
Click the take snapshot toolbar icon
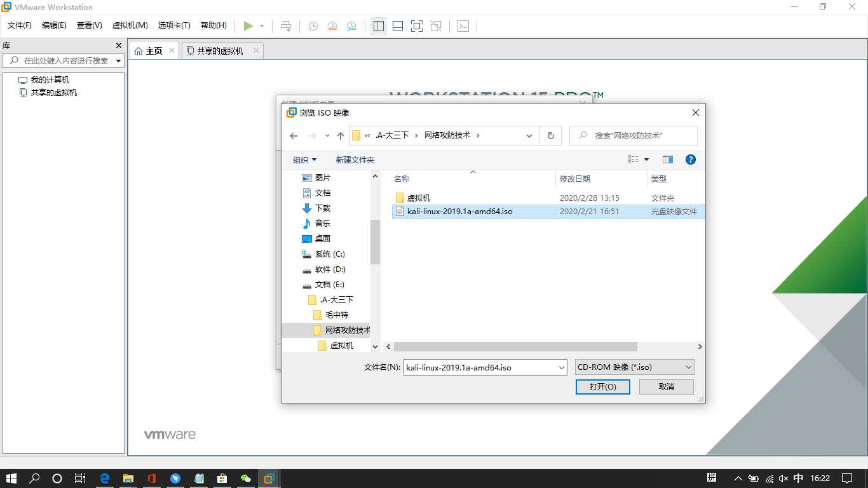[313, 26]
